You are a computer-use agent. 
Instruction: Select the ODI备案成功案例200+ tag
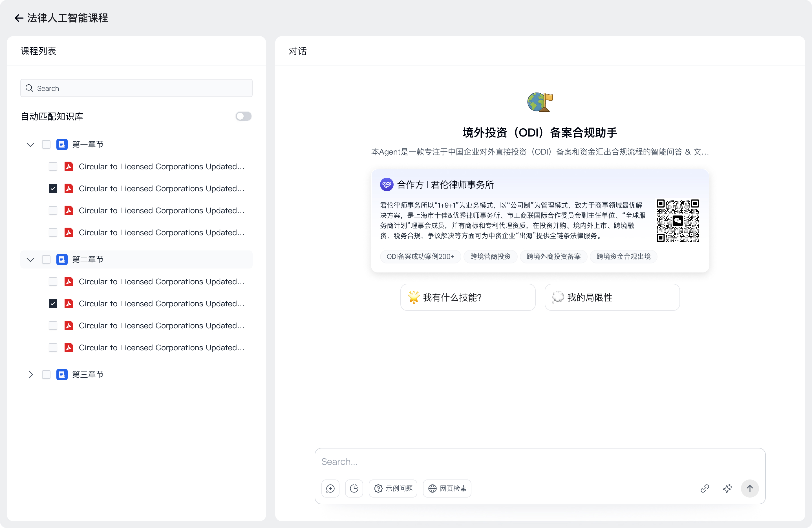(x=420, y=256)
